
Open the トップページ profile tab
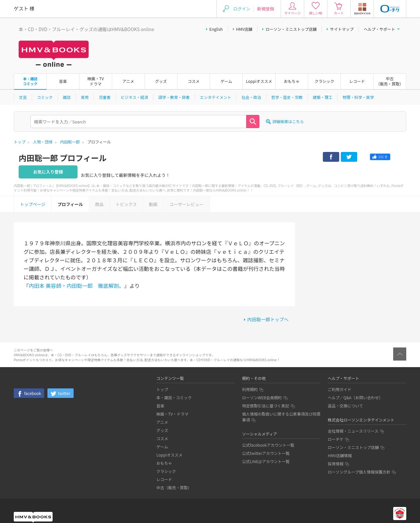33,204
